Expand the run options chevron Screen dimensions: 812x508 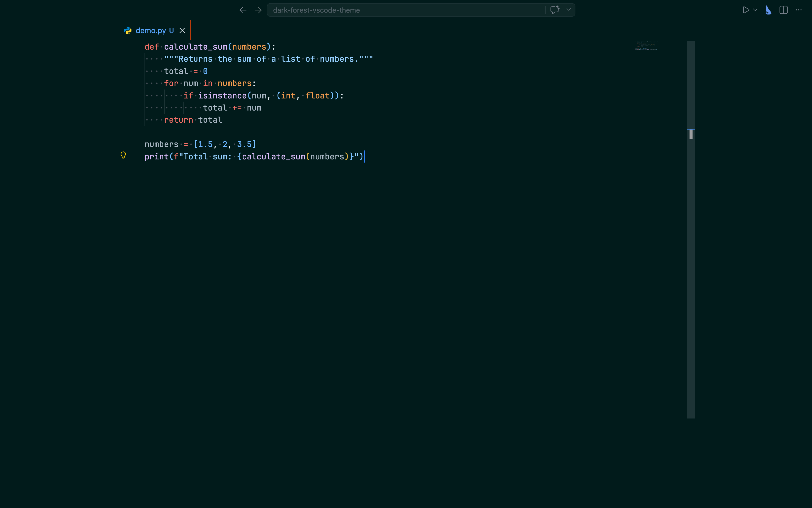tap(755, 10)
